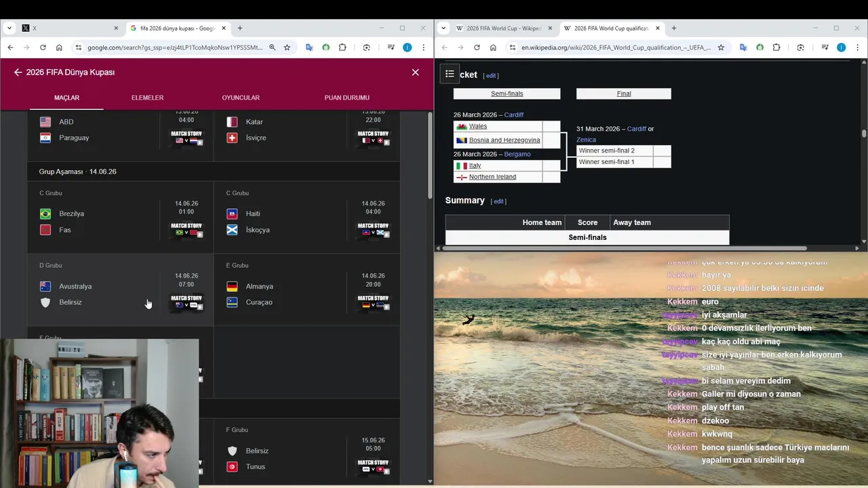Image resolution: width=868 pixels, height=488 pixels.
Task: Open the Brezilya vs Fas match card
Action: [x=120, y=217]
